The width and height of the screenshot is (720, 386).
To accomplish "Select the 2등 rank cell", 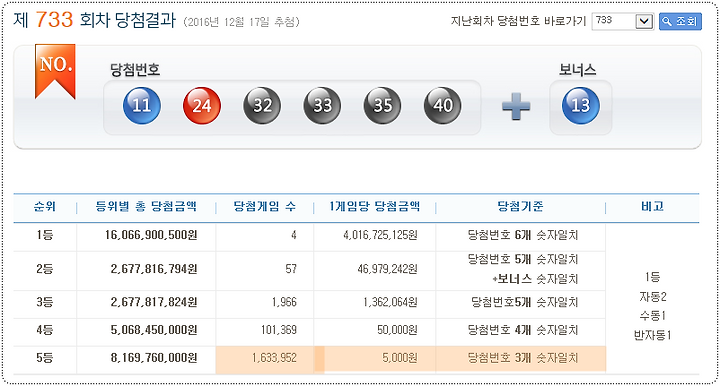I will tap(45, 269).
